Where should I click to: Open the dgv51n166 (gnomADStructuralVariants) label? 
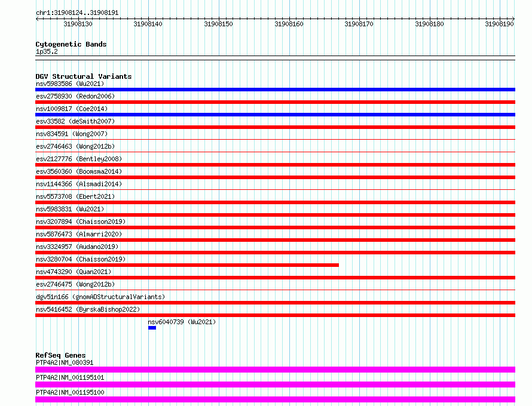tap(100, 297)
